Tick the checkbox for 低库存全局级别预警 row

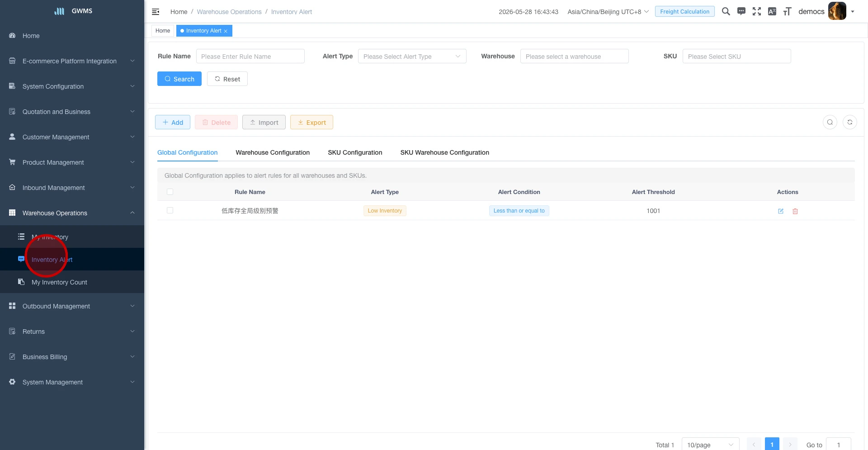tap(170, 210)
